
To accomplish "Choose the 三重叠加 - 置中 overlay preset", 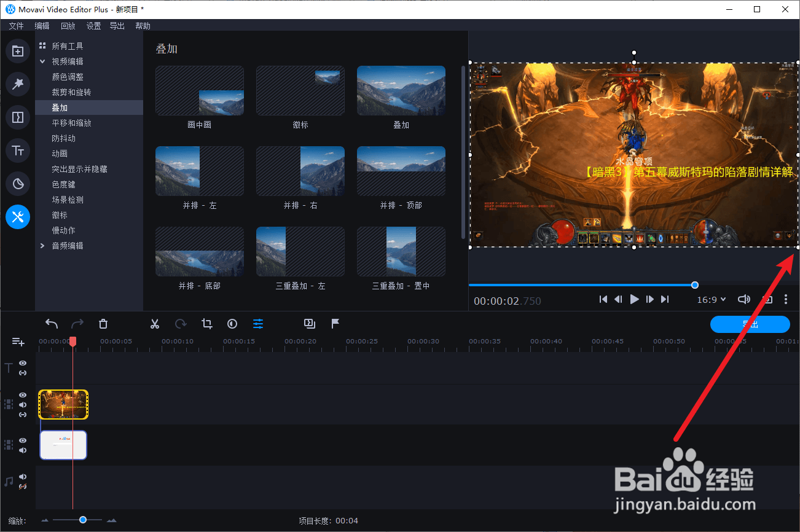I will coord(401,252).
